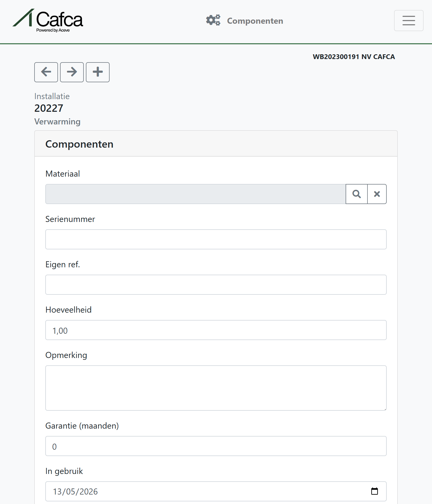Click the Componenten header title text
The width and height of the screenshot is (432, 504).
pyautogui.click(x=255, y=21)
